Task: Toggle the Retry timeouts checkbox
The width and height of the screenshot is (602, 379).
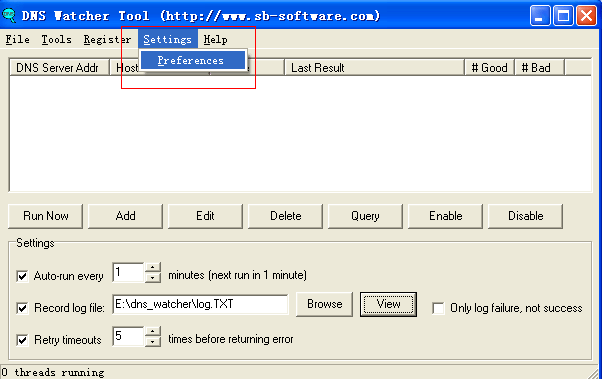Action: 22,340
